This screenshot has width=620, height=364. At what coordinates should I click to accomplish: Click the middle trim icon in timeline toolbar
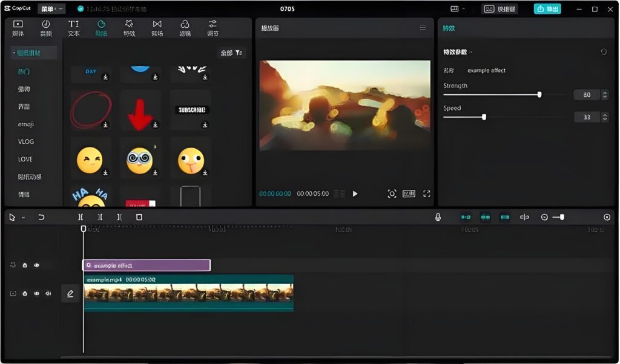(x=100, y=217)
